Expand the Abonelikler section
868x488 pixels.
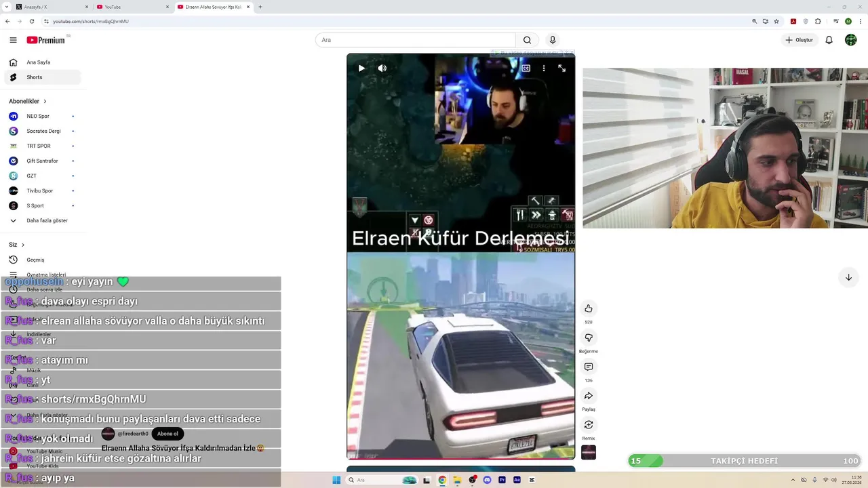coord(28,101)
